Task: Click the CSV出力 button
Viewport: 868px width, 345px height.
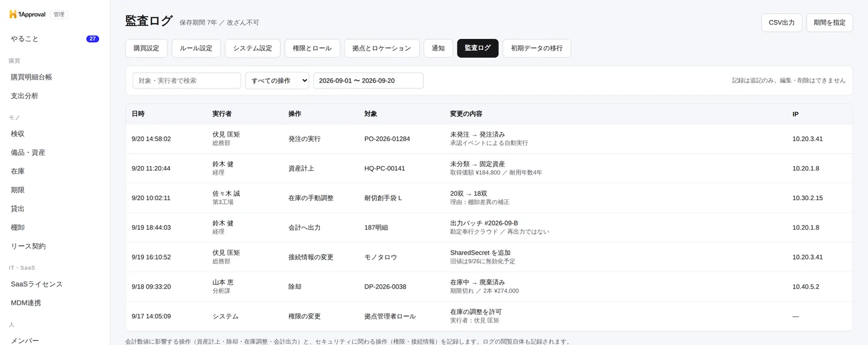Action: tap(782, 22)
